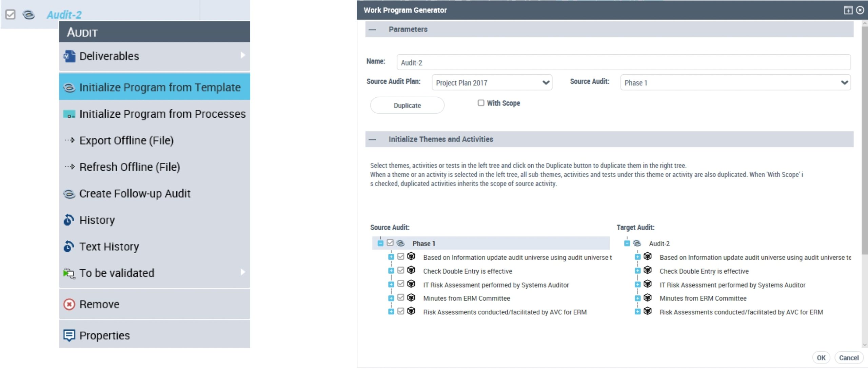Click the Properties comment icon
This screenshot has width=868, height=370.
coord(69,335)
